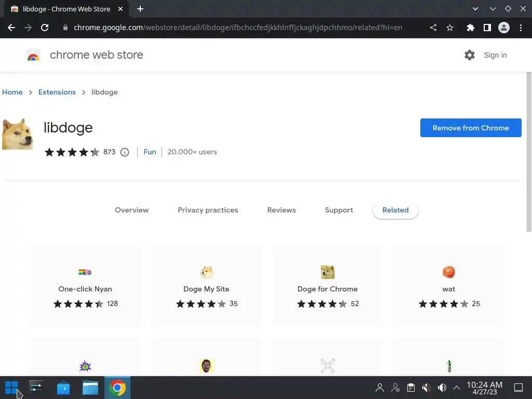Open a new browser tab
532x399 pixels.
point(140,9)
